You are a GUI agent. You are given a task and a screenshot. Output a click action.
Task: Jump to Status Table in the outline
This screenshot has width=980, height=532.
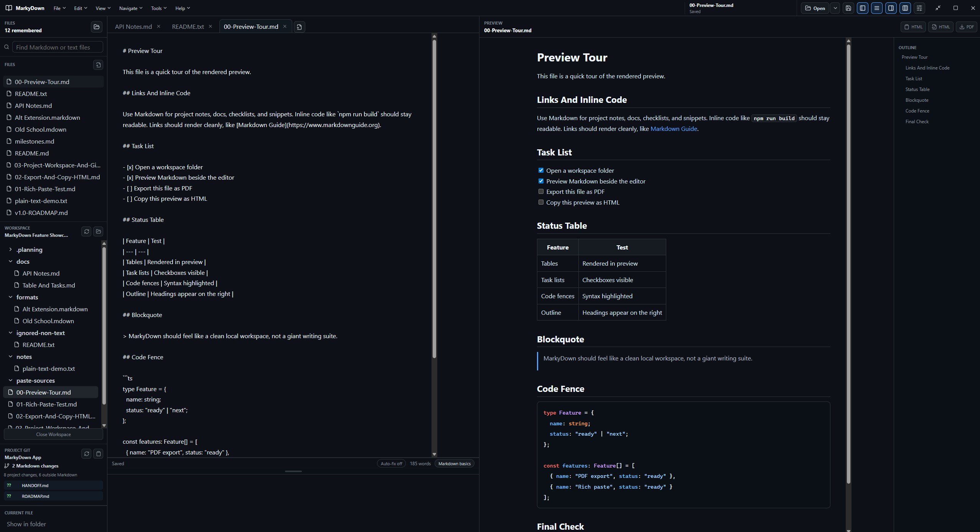(x=917, y=89)
